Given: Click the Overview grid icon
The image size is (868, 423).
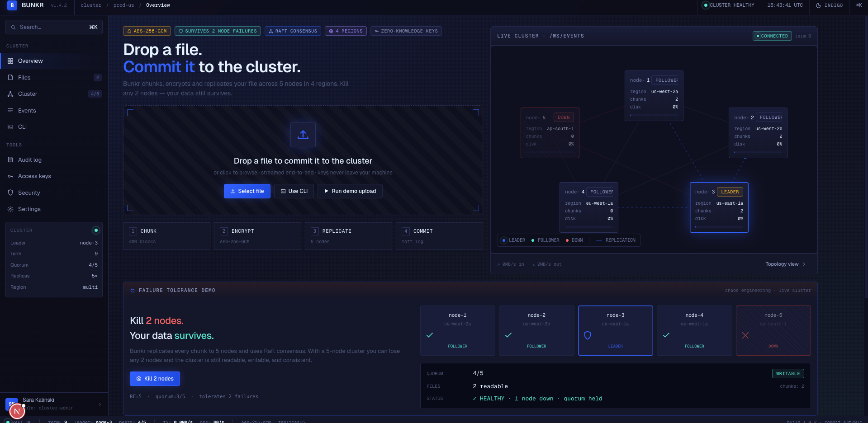Looking at the screenshot, I should click(x=10, y=61).
